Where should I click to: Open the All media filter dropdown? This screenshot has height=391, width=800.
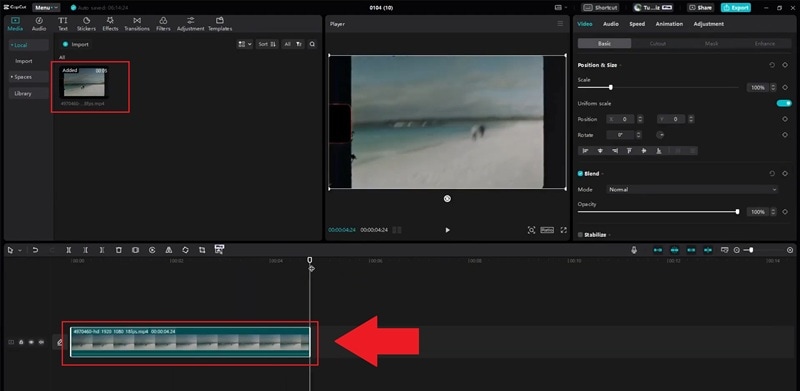tap(293, 44)
